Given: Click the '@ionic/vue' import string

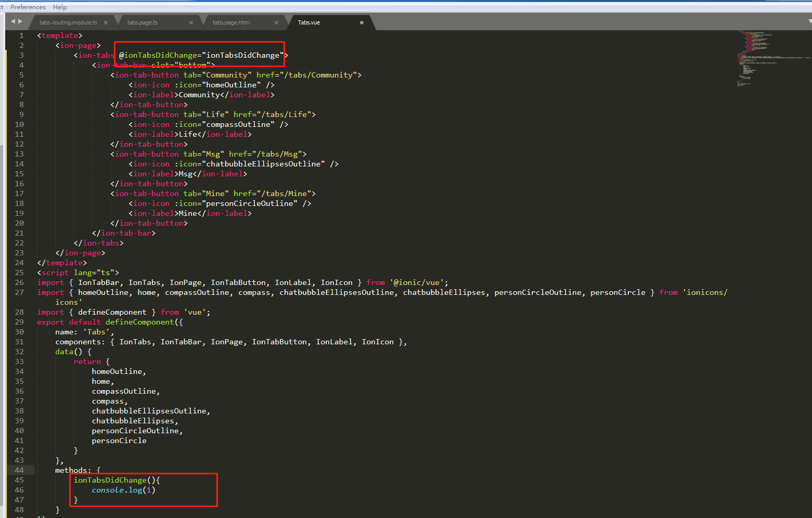Looking at the screenshot, I should point(417,282).
